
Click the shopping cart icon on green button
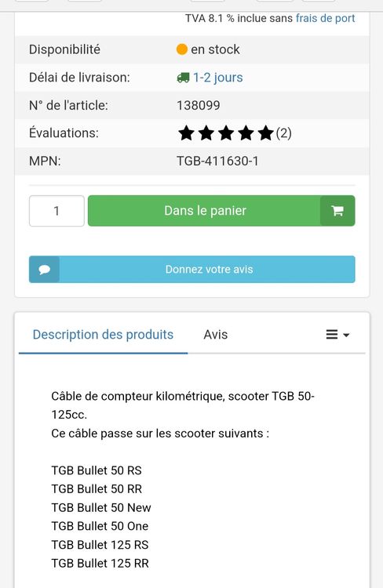click(337, 211)
